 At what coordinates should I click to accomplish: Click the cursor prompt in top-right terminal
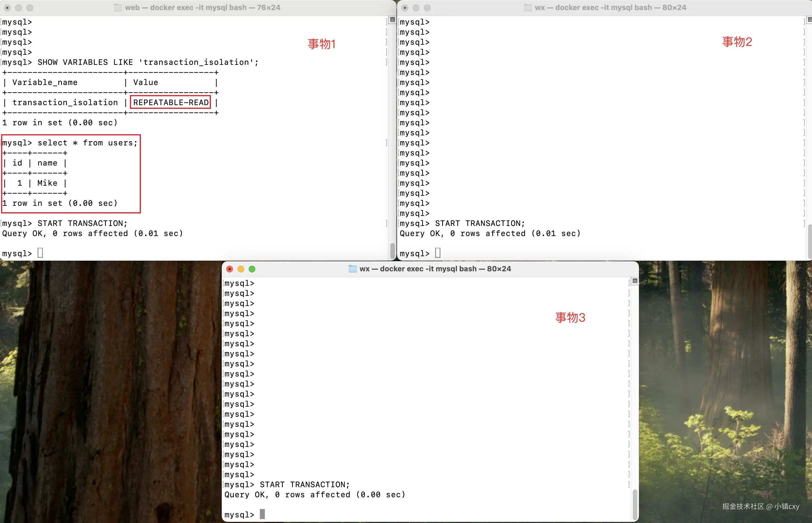coord(437,253)
